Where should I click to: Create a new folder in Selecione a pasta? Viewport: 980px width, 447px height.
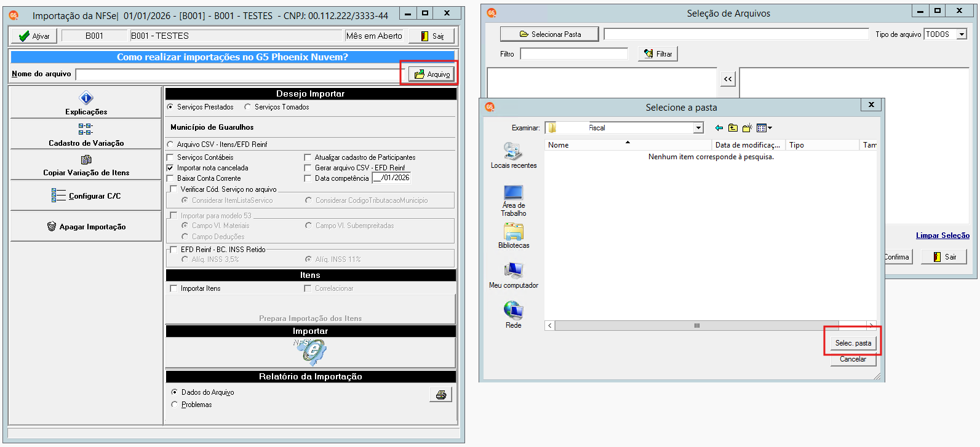747,128
